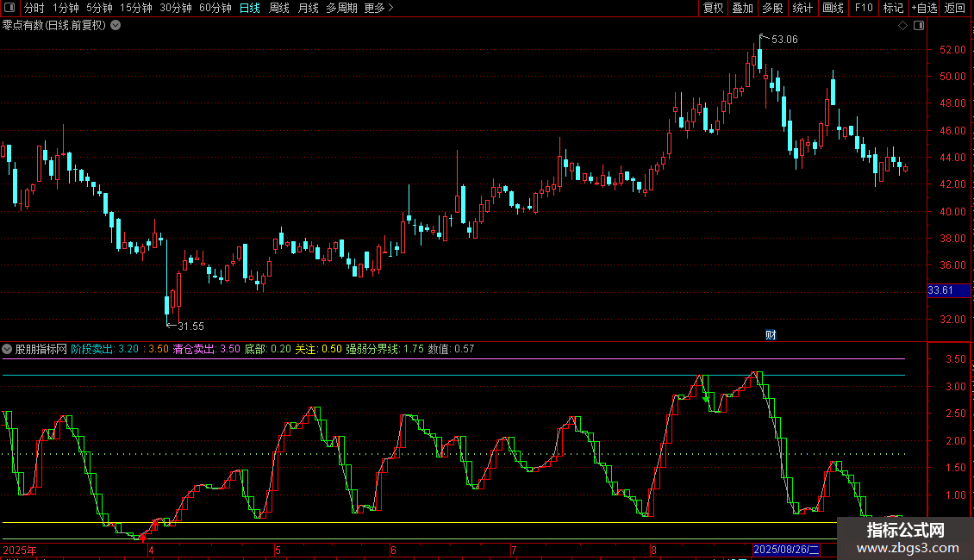This screenshot has width=974, height=560.
Task: Click the 53.06 high price label
Action: click(x=784, y=40)
